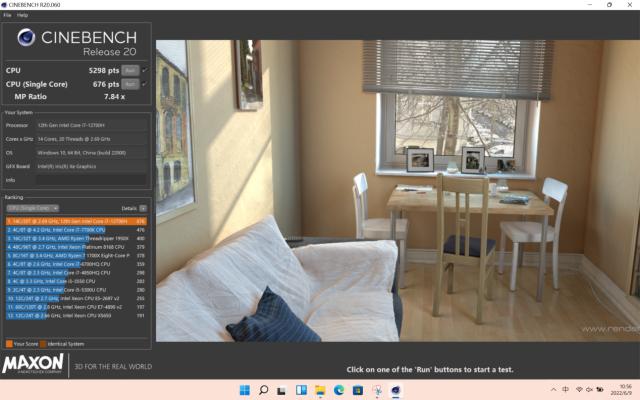Select ranking row 3 Ryzen Threadripper 1950X
Viewport: 640px width, 400px height.
(76, 238)
